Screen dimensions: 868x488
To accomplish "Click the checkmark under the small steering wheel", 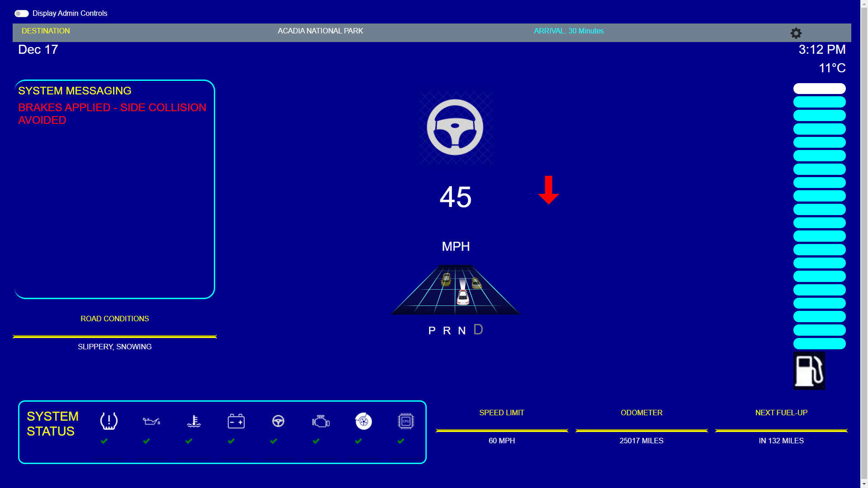I will (x=274, y=441).
